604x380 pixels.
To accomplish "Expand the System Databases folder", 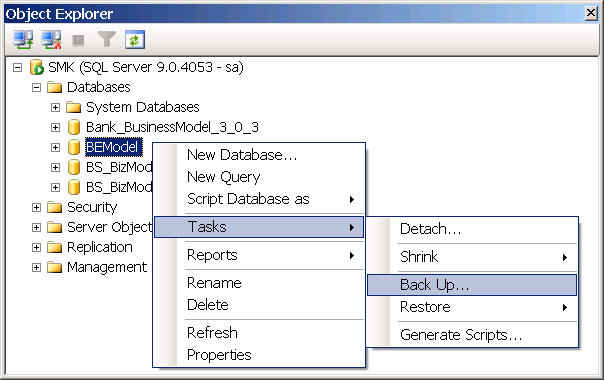I will 55,108.
